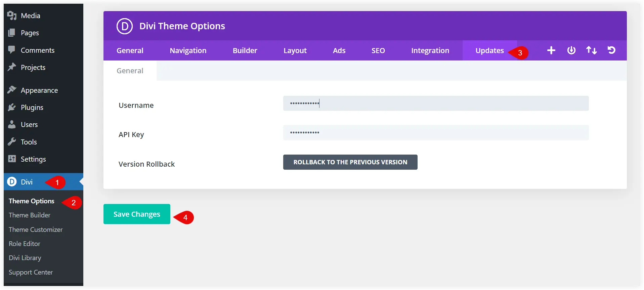The height and width of the screenshot is (290, 644).
Task: Click Rollback to the Previous Version button
Action: coord(350,162)
